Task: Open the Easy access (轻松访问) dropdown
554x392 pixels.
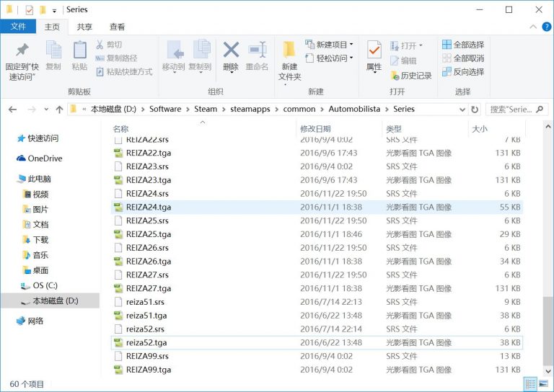Action: tap(329, 58)
